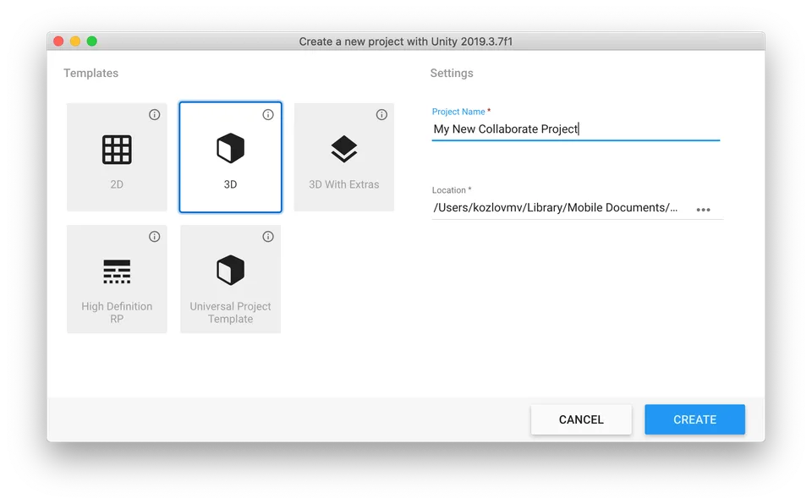Select the High Definition RP icon
Viewport: 812px width, 504px height.
tap(117, 271)
